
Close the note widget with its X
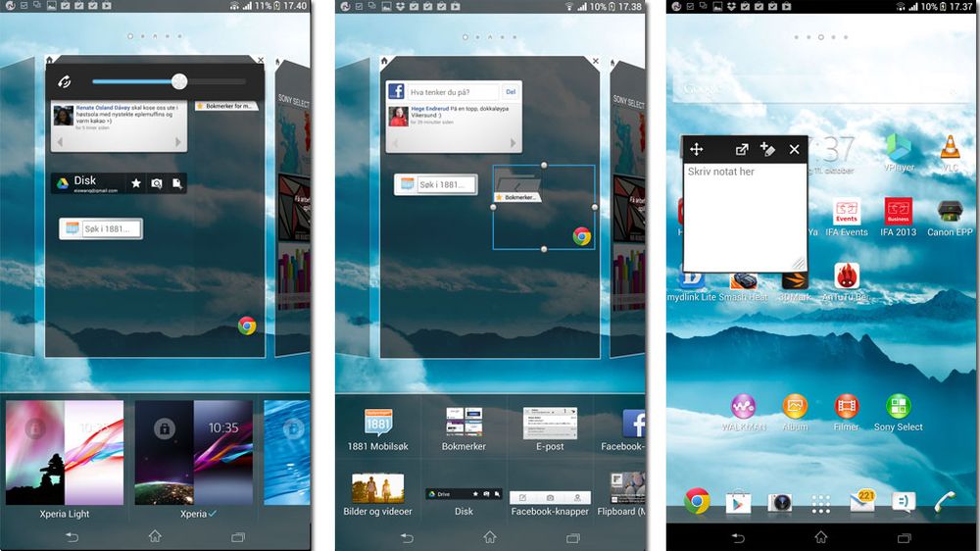point(795,149)
